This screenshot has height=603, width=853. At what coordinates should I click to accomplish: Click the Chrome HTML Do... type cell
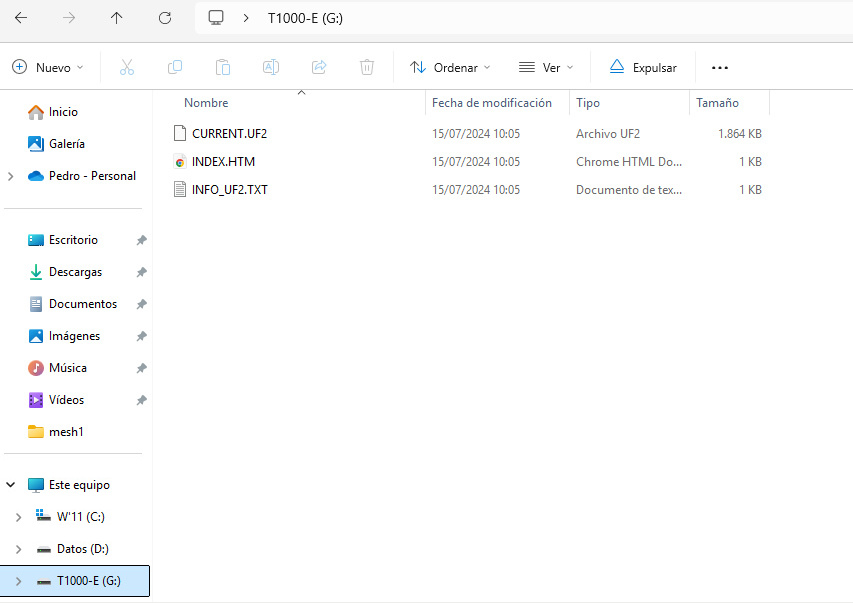(x=629, y=162)
